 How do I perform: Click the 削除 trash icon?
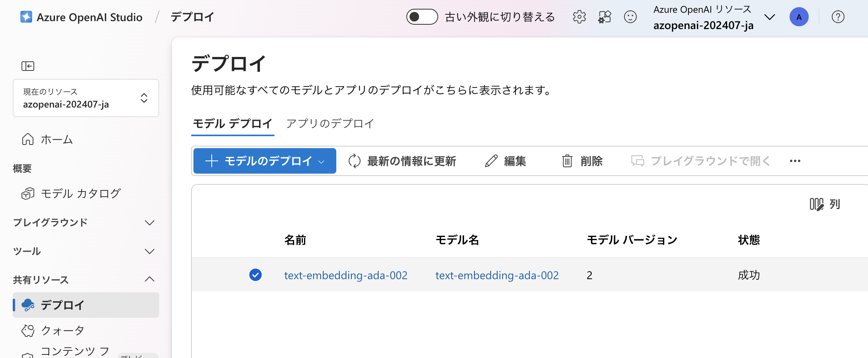(x=582, y=161)
